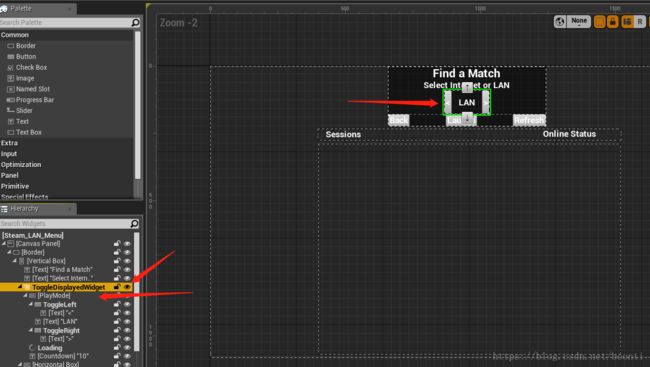Lock the [Countdown] "10" with padlock icon
650x367 pixels.
[117, 356]
